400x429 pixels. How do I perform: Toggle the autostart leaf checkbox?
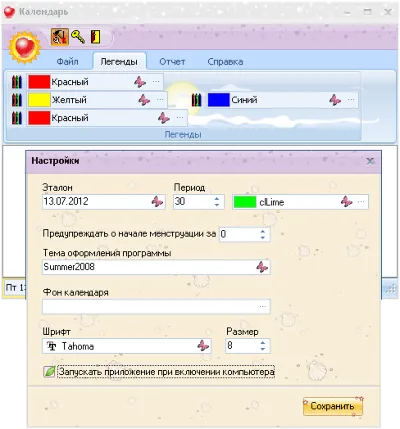49,372
